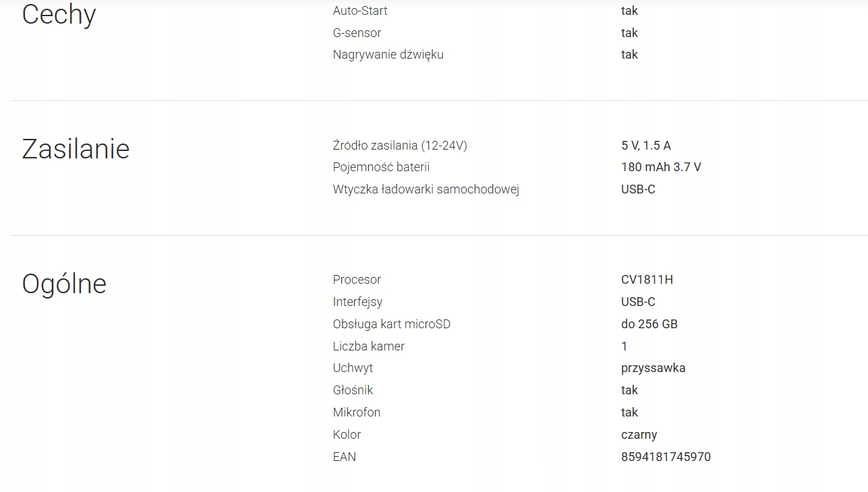
Task: Select the do 256 GB value
Action: click(x=649, y=324)
